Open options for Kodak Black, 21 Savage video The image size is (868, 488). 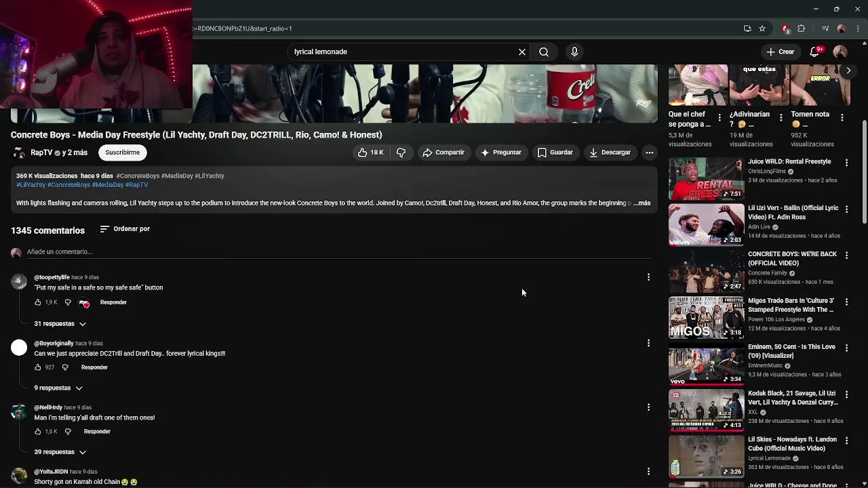846,394
